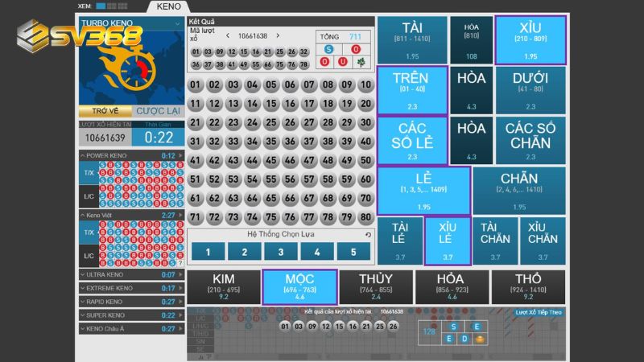Toggle the CHẴN even bet tile
Viewport: 644px width, 362px height.
519,191
